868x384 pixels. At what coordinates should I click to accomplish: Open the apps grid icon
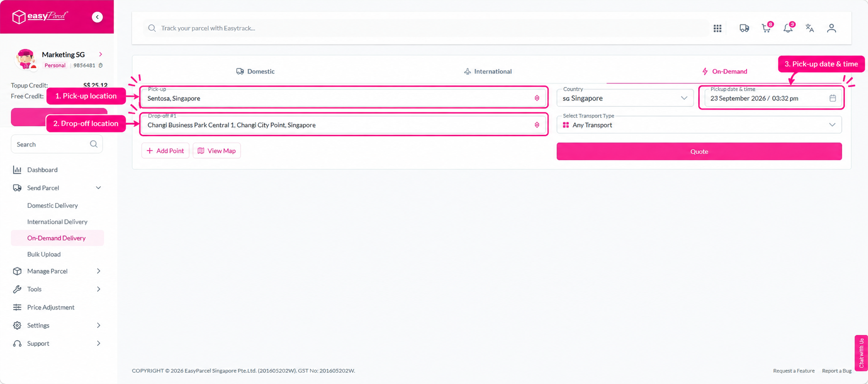coord(717,29)
